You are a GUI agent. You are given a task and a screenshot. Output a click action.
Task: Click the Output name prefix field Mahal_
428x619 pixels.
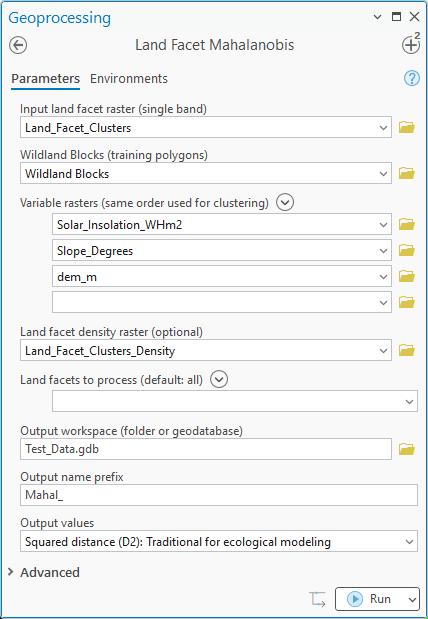pos(219,495)
